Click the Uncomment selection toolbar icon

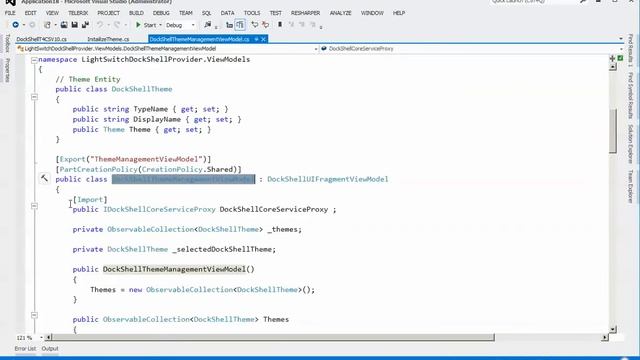tap(265, 25)
